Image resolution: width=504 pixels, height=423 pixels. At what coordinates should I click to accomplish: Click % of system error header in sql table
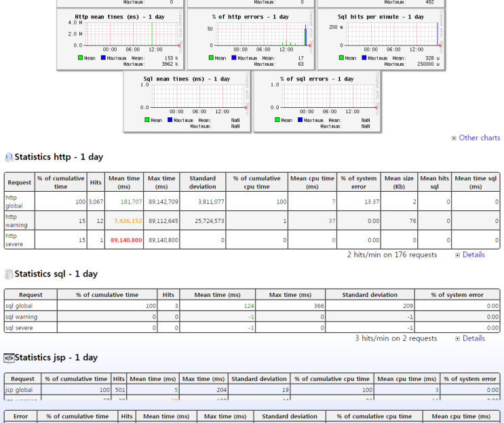tap(457, 295)
